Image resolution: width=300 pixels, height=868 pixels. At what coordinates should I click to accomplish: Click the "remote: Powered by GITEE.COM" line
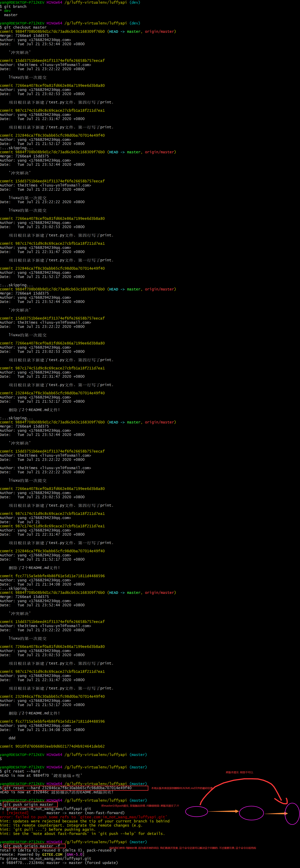click(42, 854)
